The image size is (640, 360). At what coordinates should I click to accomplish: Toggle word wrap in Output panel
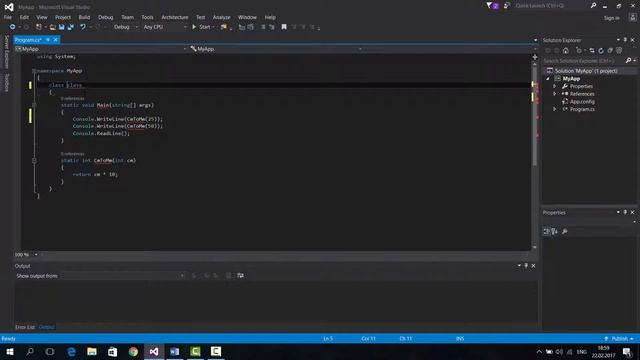pos(240,276)
